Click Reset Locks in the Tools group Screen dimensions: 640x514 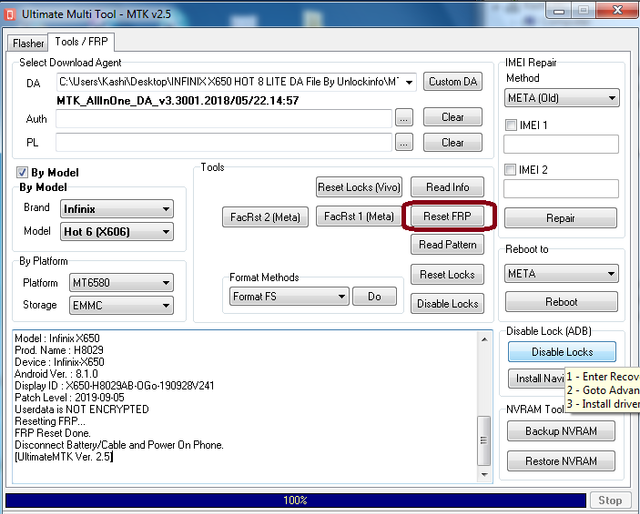447,274
